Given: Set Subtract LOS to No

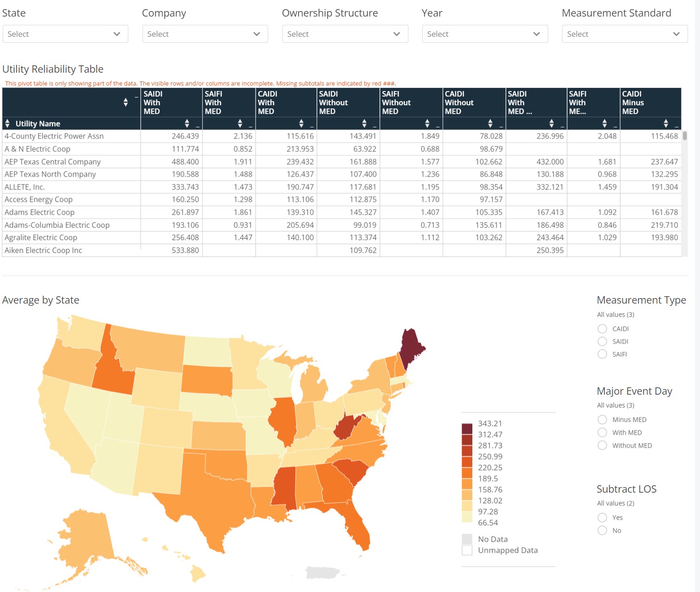Looking at the screenshot, I should tap(602, 530).
